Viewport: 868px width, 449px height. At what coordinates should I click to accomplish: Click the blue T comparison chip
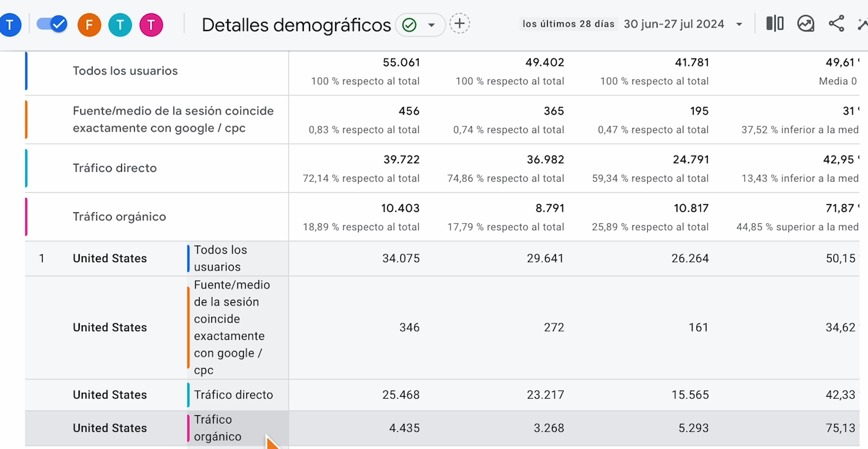click(10, 25)
